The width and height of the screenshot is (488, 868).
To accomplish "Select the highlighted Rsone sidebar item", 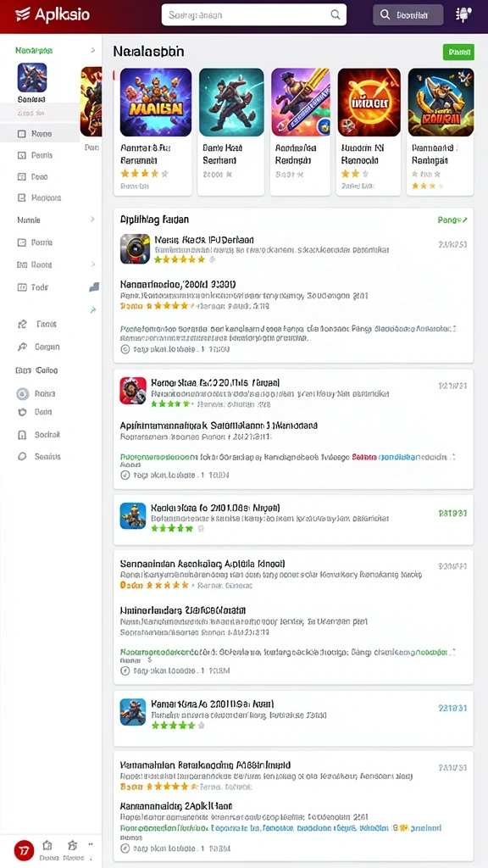I will (x=40, y=133).
